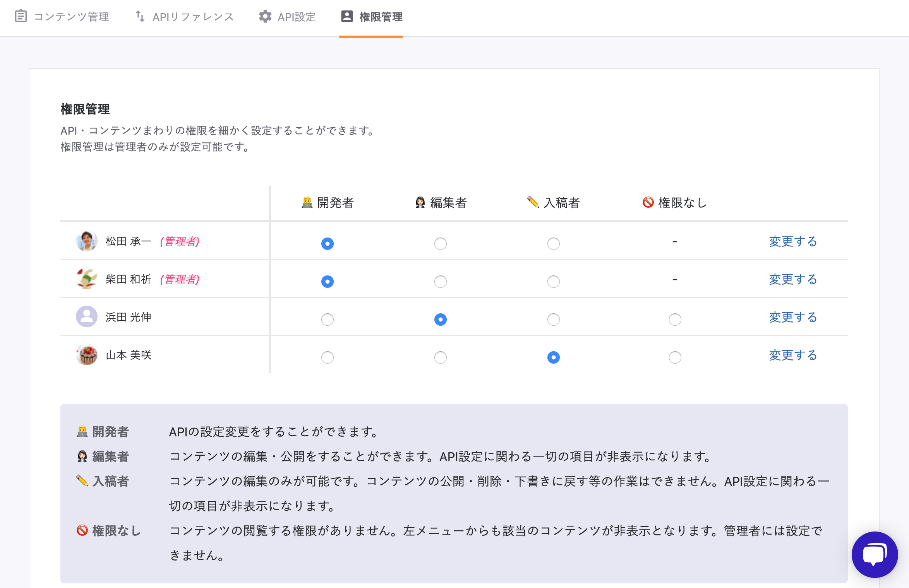
Task: Set 浜田 光伸 to 開発者 role
Action: [328, 320]
